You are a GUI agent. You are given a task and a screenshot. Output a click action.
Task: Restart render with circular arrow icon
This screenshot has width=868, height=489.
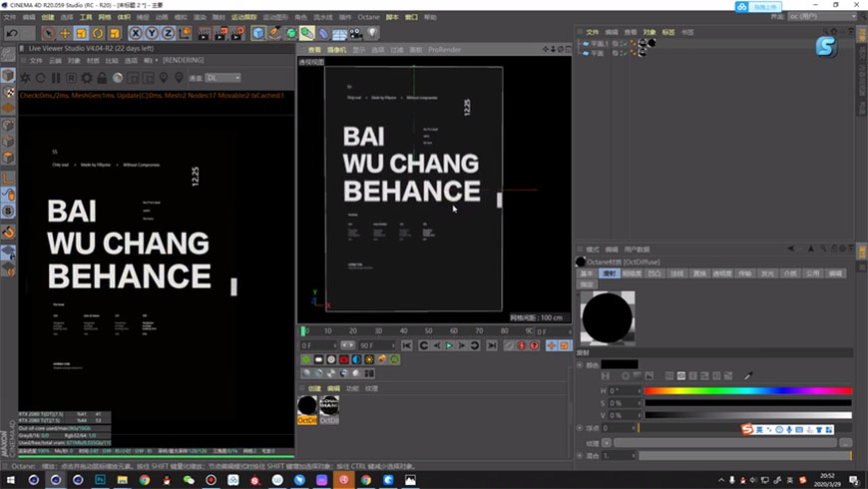click(41, 78)
